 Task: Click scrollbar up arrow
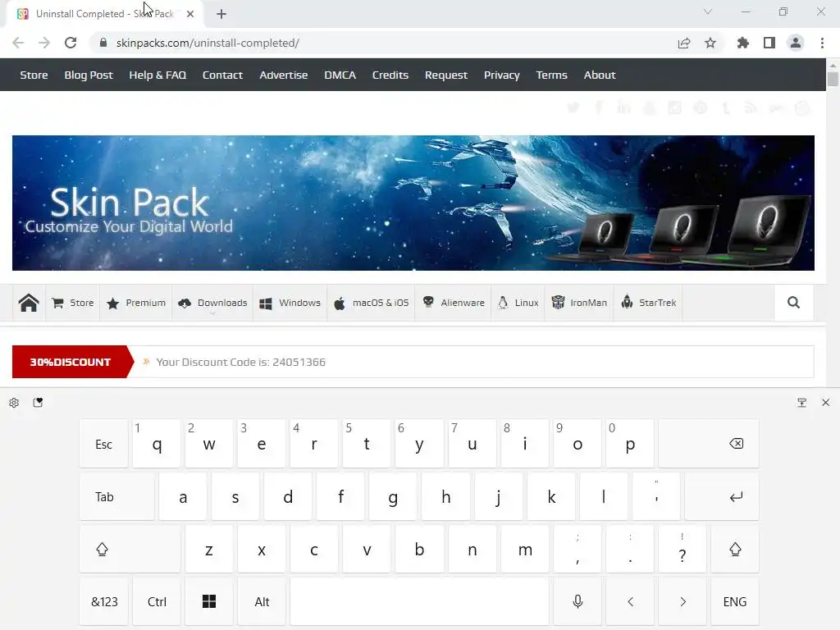point(833,65)
